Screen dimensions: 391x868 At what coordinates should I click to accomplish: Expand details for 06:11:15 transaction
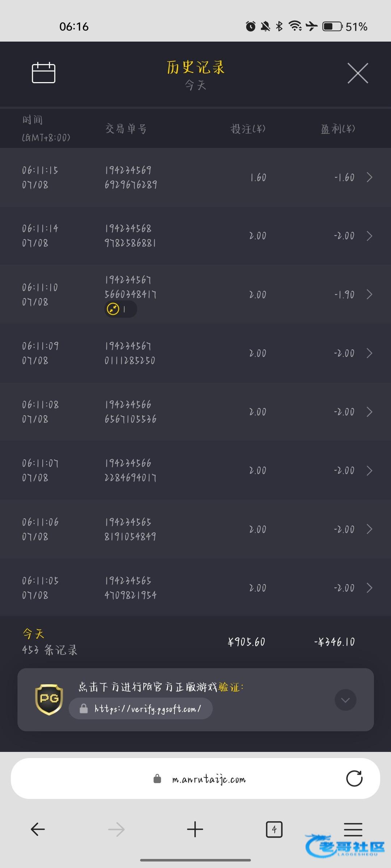(369, 177)
